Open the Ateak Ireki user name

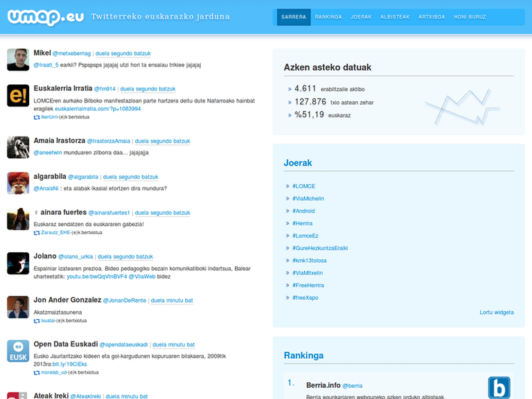pyautogui.click(x=51, y=396)
